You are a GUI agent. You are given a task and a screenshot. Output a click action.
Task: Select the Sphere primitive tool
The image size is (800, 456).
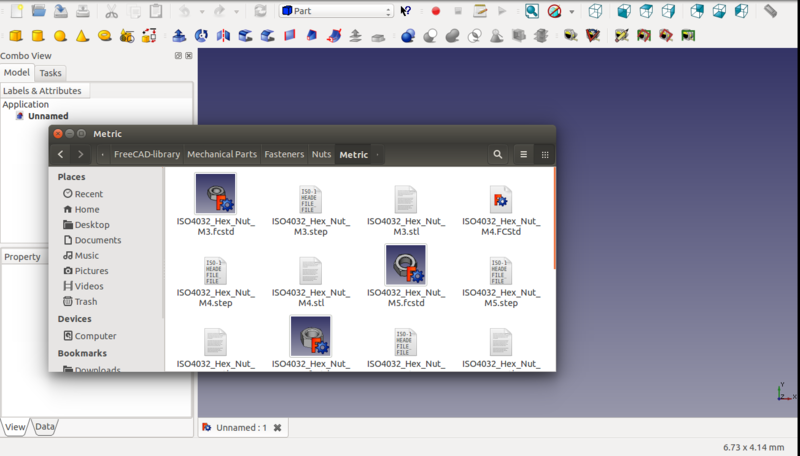point(60,36)
